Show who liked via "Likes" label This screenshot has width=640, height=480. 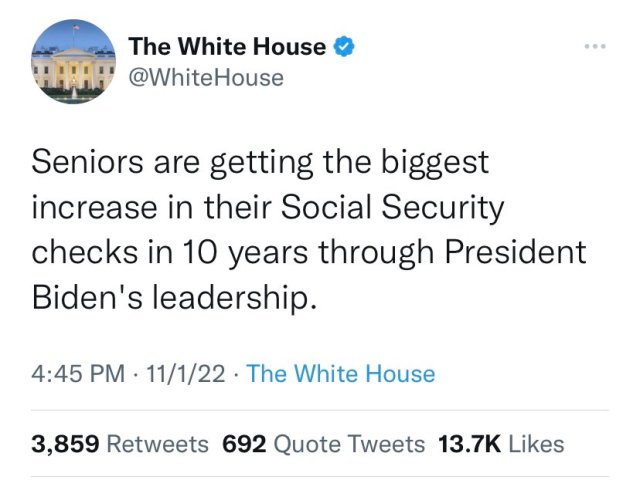click(536, 444)
